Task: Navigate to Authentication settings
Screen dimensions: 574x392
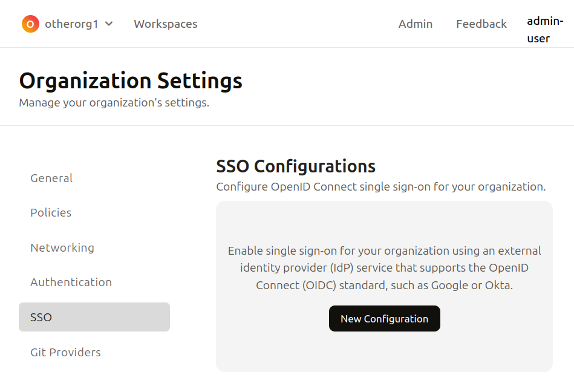Action: [71, 283]
